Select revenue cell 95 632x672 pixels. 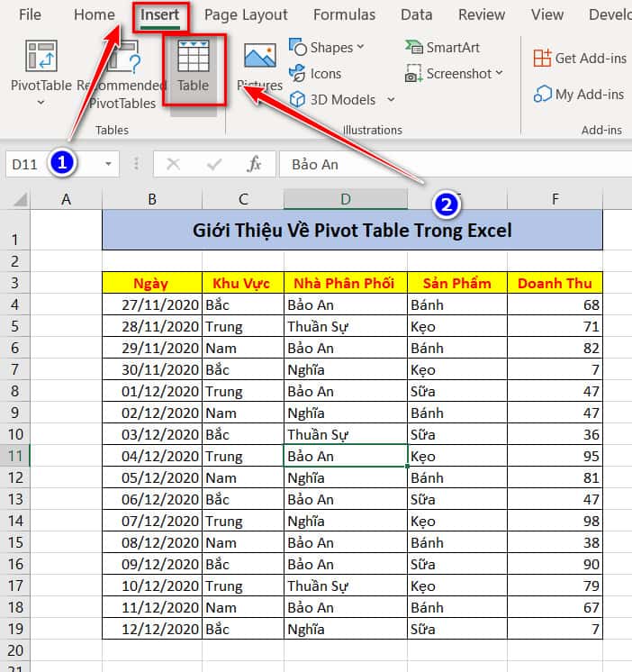coord(555,456)
